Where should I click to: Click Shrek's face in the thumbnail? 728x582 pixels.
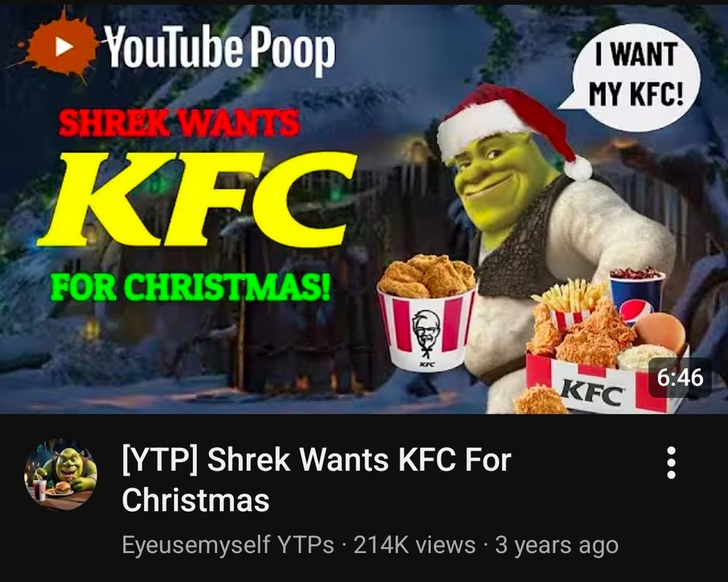pyautogui.click(x=501, y=181)
